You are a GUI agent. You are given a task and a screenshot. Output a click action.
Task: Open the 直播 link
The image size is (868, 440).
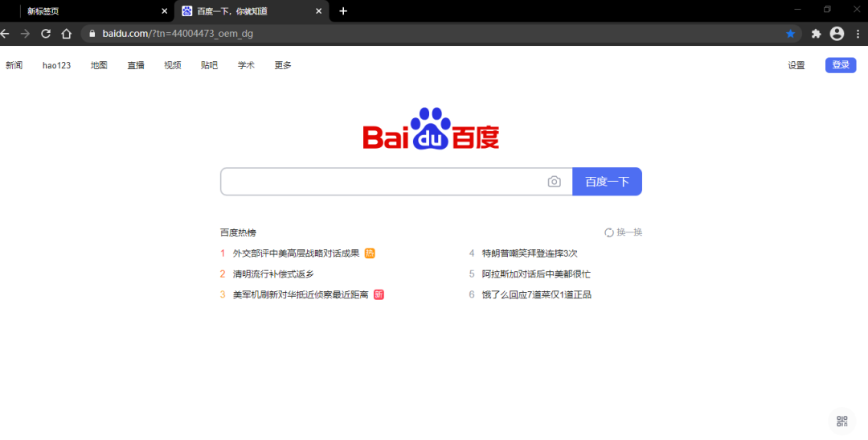(136, 65)
